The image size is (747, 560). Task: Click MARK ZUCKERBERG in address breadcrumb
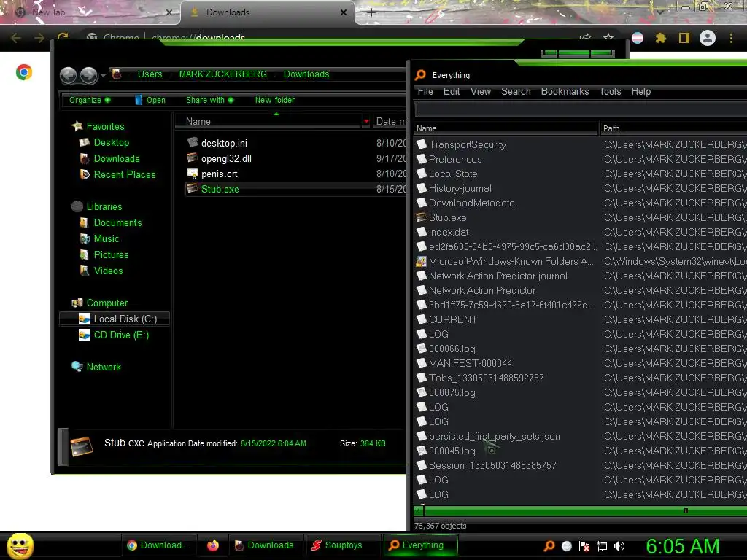click(x=223, y=74)
